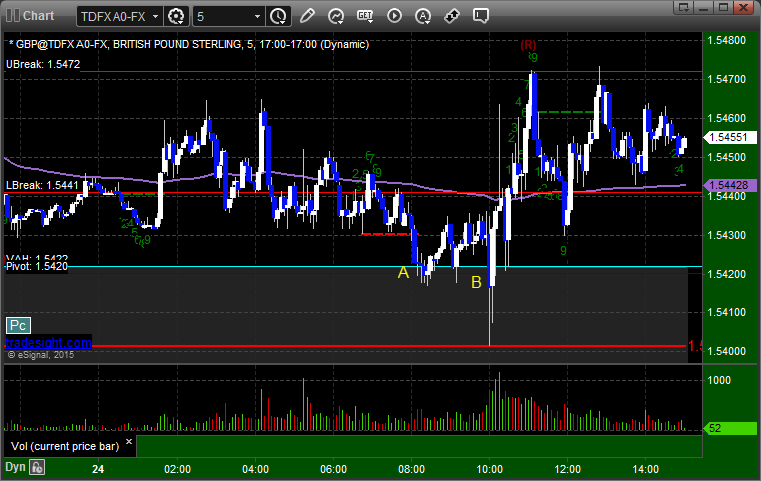761x481 pixels.
Task: Click the link windows icon
Action: click(x=452, y=16)
